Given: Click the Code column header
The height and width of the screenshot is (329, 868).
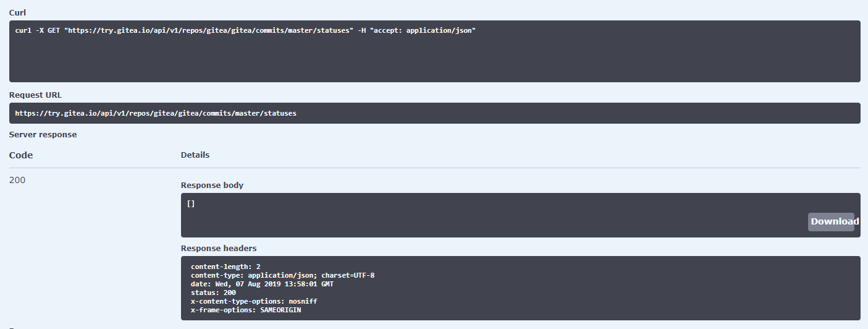Looking at the screenshot, I should [x=21, y=155].
